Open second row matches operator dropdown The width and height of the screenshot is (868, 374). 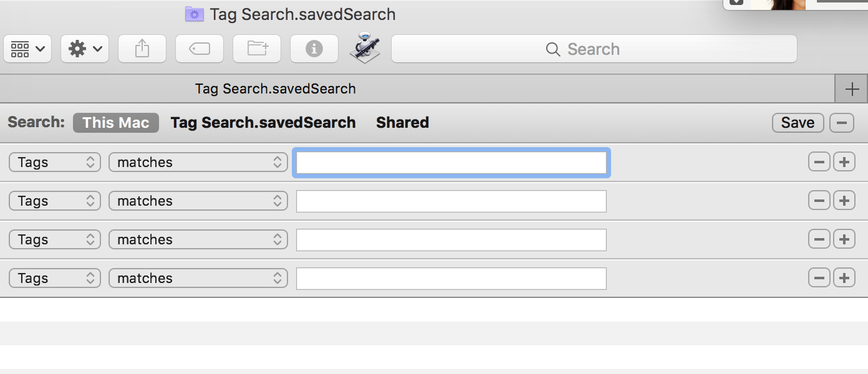point(198,201)
